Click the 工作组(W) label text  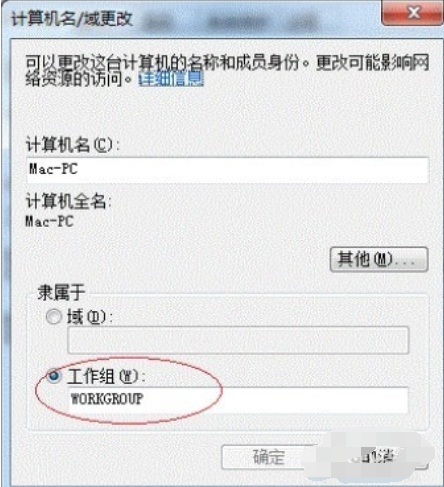(x=106, y=377)
